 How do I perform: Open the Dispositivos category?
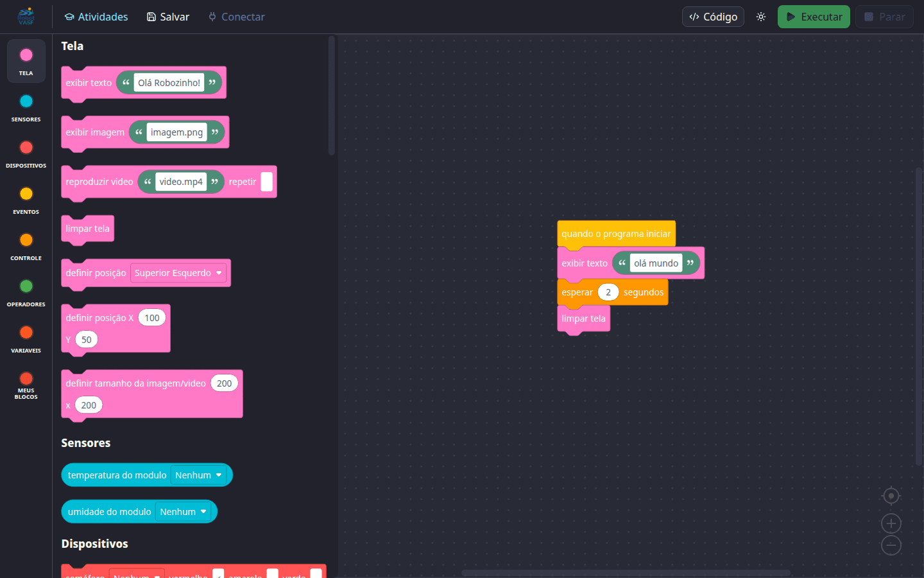click(x=26, y=153)
